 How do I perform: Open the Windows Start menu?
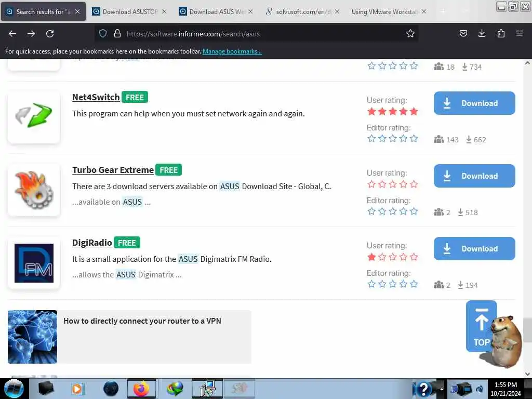[x=14, y=389]
